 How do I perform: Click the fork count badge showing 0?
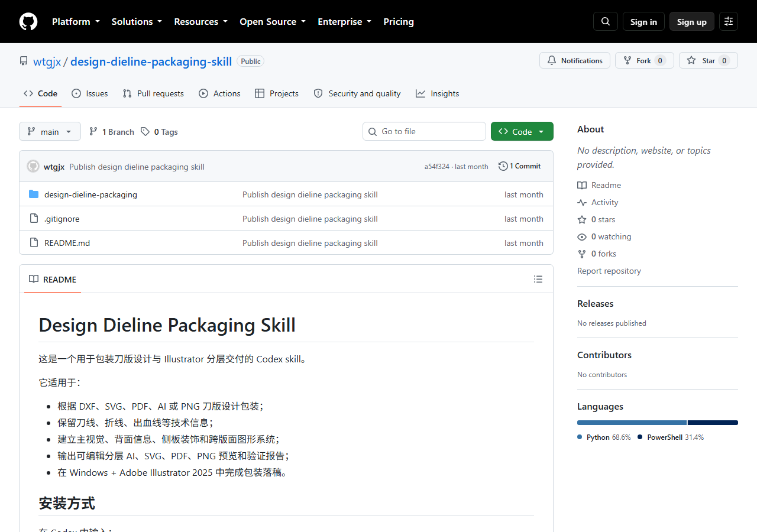point(661,60)
